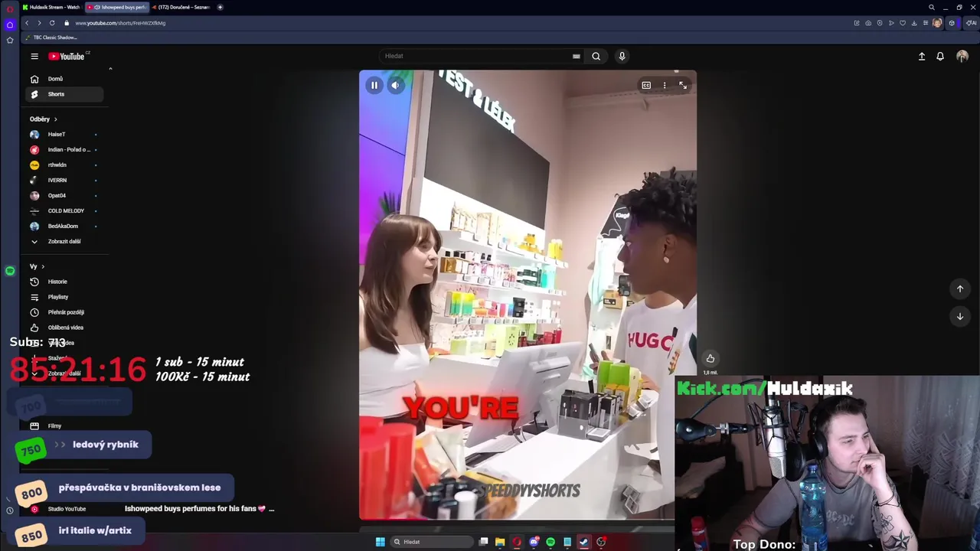
Task: Collapse sidebar scroll up arrow near Domů
Action: 110,69
